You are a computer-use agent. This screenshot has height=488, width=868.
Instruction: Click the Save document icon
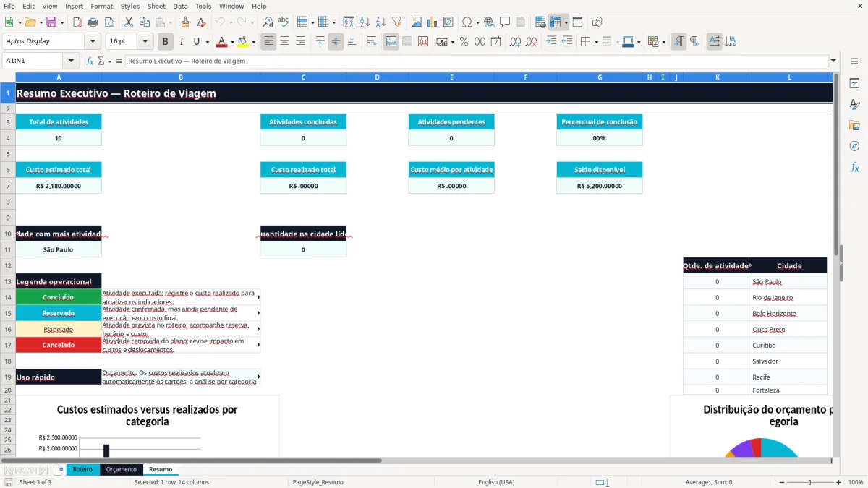pos(51,22)
